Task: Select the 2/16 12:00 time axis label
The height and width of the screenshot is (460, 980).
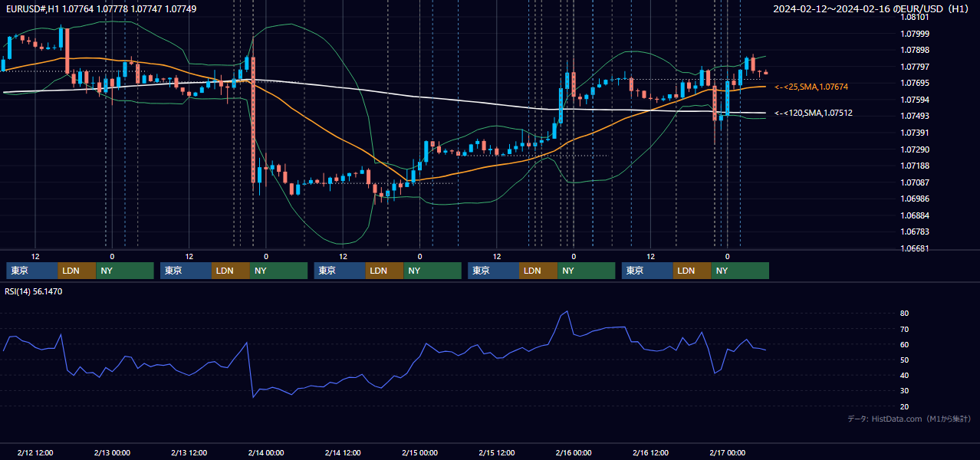Action: 651,452
